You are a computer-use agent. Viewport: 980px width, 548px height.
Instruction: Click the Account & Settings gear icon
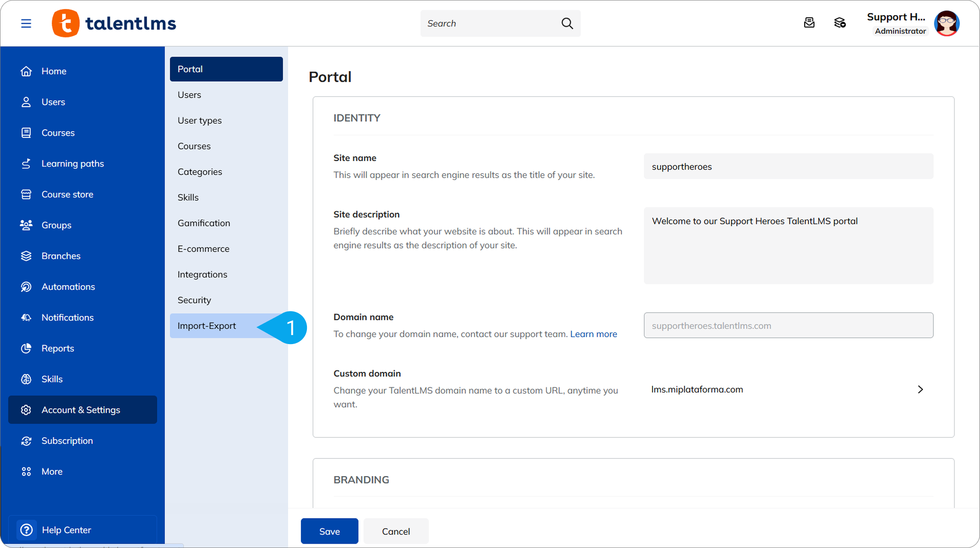point(26,410)
